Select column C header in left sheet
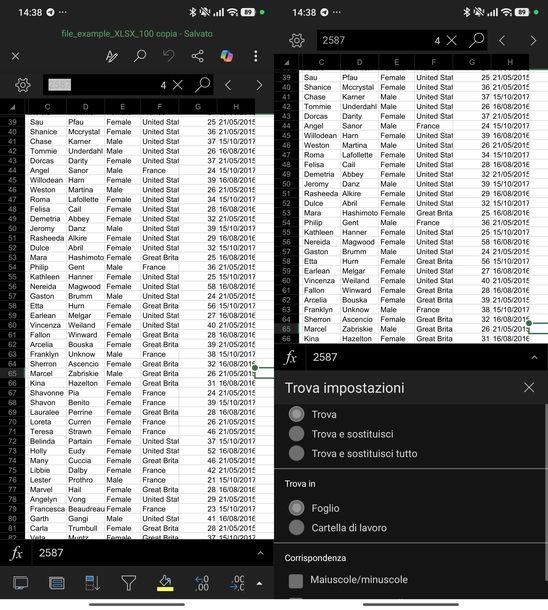The image size is (548, 610). coord(47,107)
